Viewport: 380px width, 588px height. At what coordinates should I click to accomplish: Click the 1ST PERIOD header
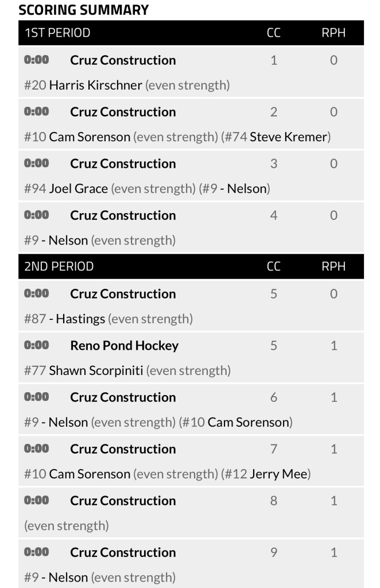57,33
